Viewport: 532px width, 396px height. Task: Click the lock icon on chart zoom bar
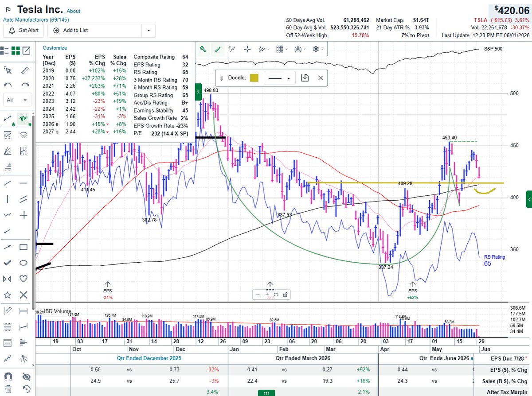[x=285, y=295]
